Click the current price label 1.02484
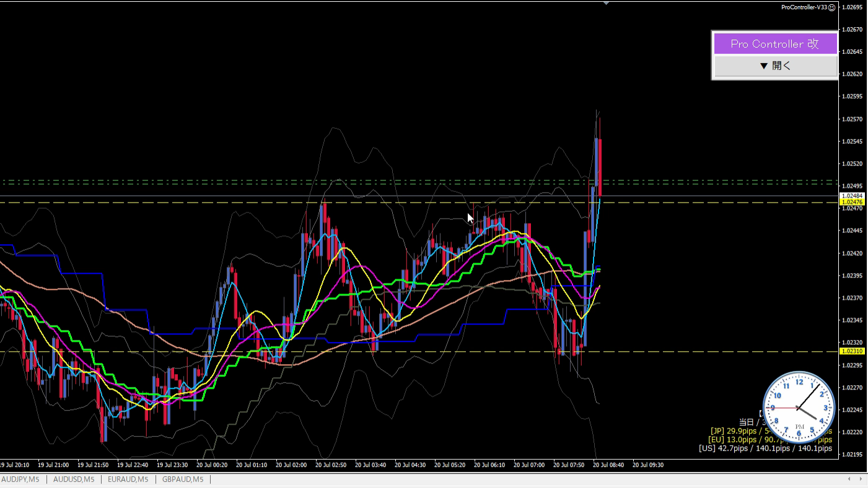 point(851,196)
